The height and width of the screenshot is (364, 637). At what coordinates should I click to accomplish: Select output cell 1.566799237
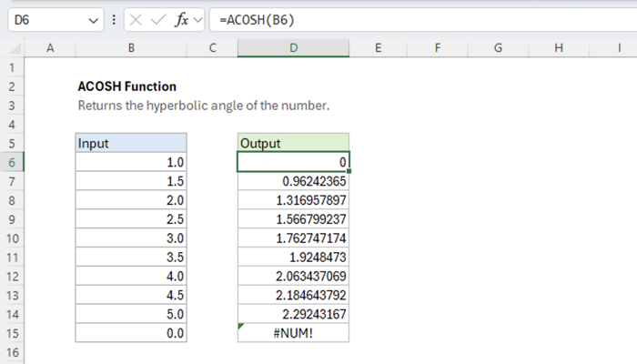(x=293, y=219)
